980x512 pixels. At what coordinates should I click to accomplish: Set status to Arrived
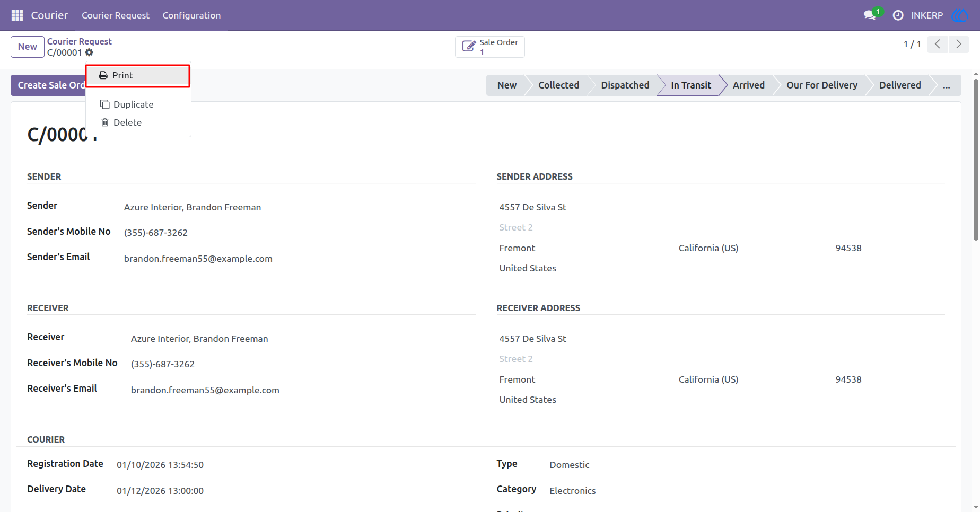(748, 85)
